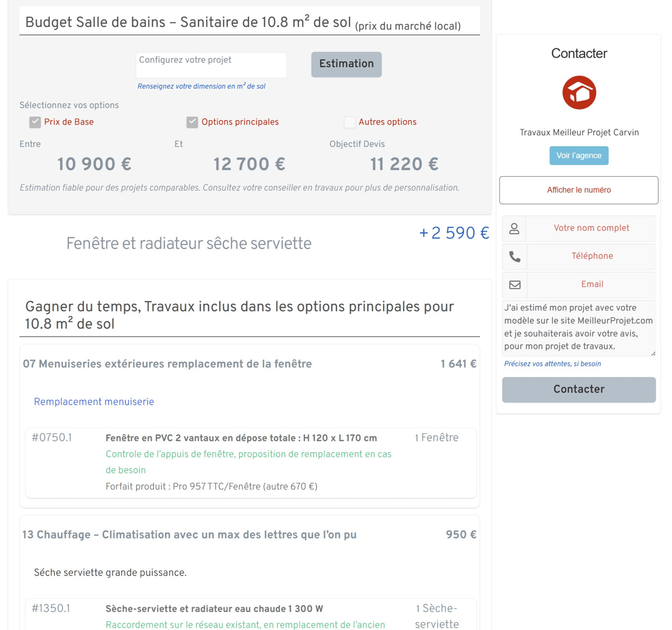Click Afficher le numéro button
This screenshot has height=630, width=672.
pos(579,190)
